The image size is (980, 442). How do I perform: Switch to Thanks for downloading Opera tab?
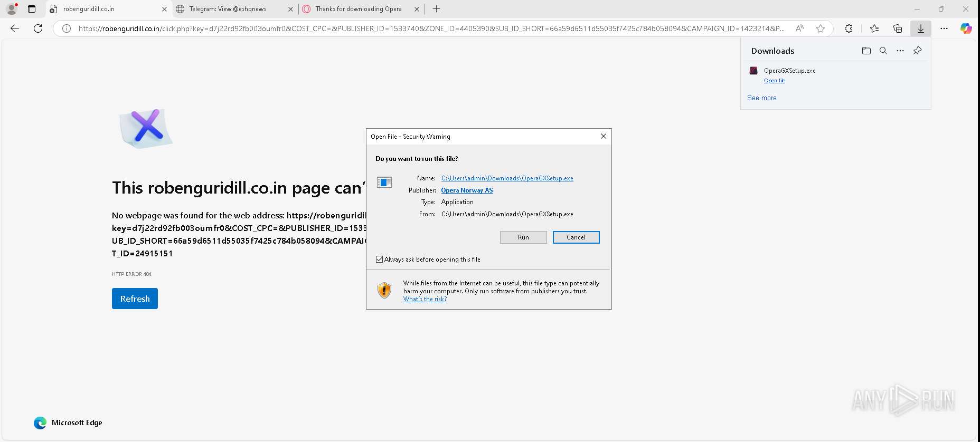[x=361, y=9]
